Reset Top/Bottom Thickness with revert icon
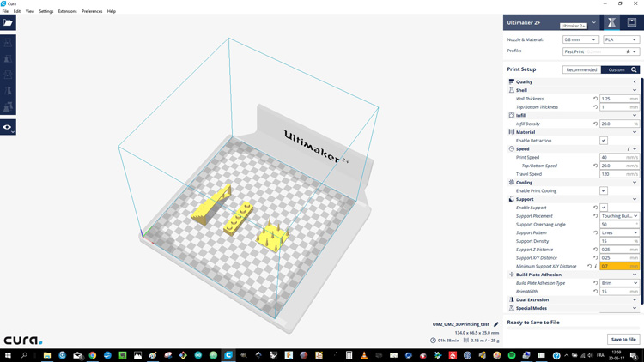644x362 pixels. pyautogui.click(x=595, y=106)
